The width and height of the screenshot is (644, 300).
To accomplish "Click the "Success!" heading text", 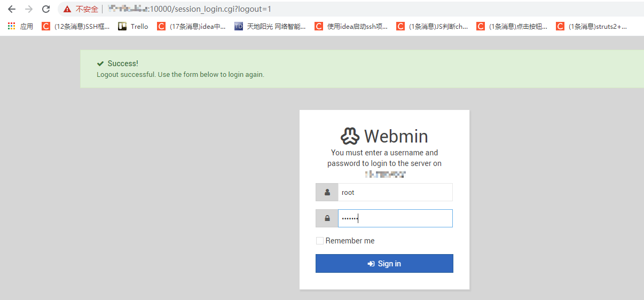I will coord(123,64).
